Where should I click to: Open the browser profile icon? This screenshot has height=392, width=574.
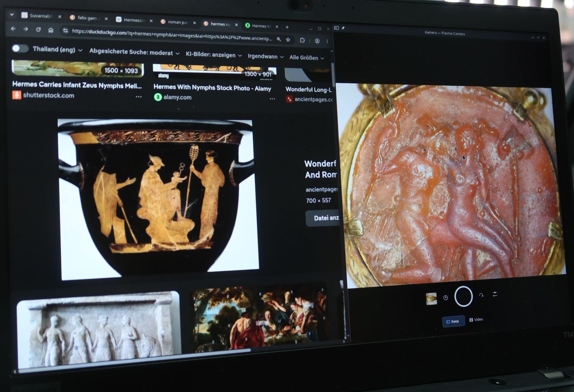pyautogui.click(x=317, y=41)
